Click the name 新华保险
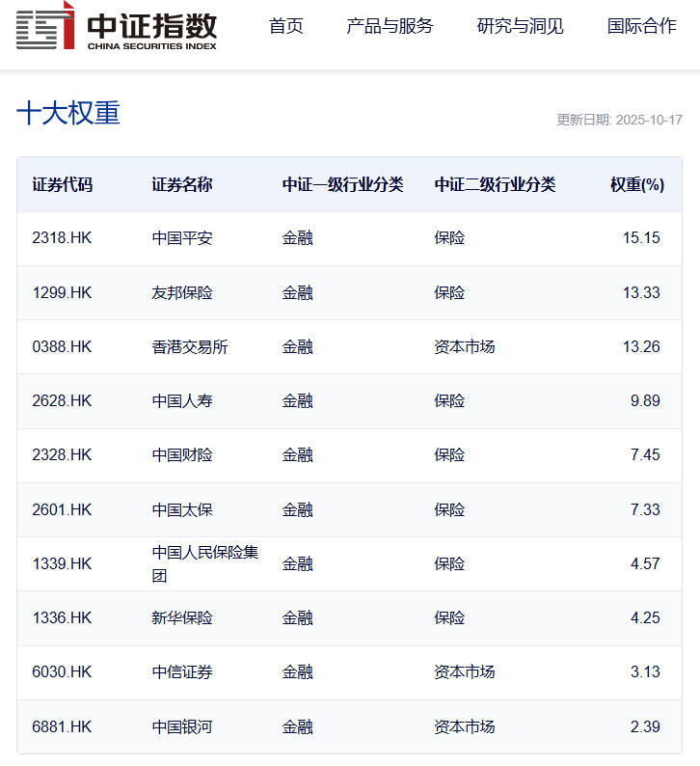 [182, 618]
